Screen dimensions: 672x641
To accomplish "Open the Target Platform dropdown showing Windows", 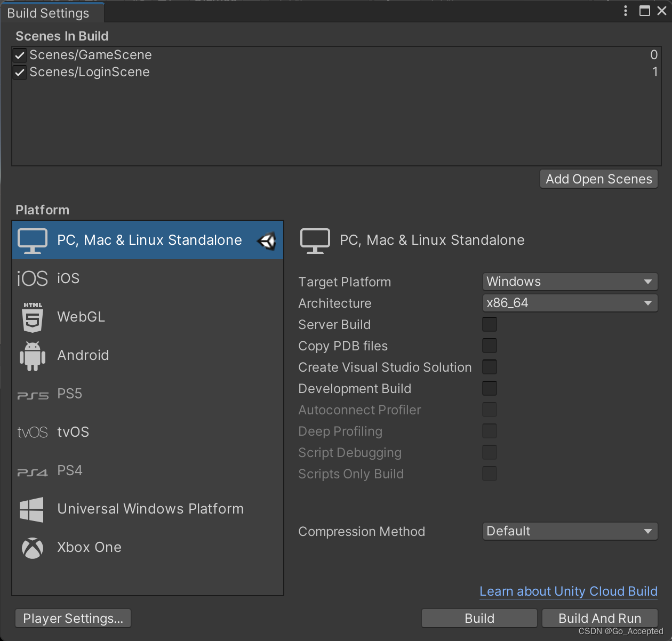I will tap(570, 282).
